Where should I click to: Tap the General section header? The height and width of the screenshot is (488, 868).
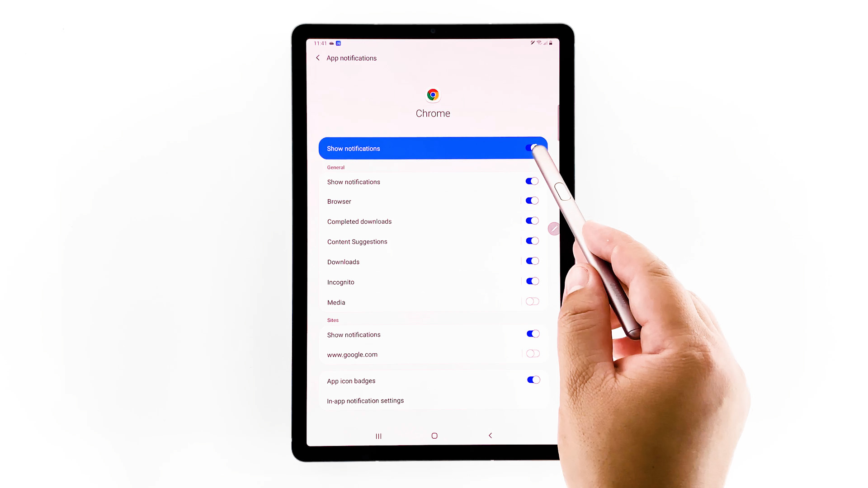pos(335,167)
